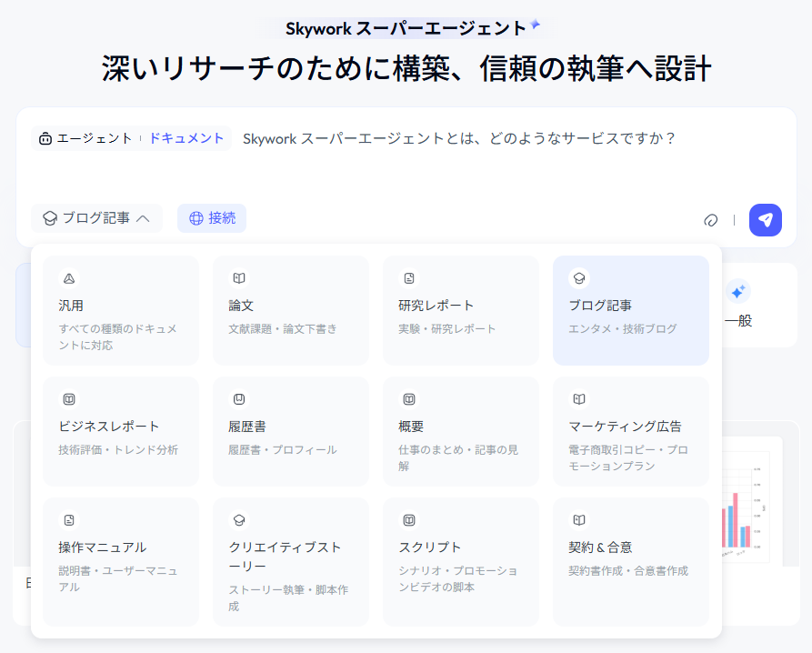This screenshot has height=653, width=812.
Task: Click text すべての種類のドキュメントに対応
Action: pyautogui.click(x=117, y=337)
